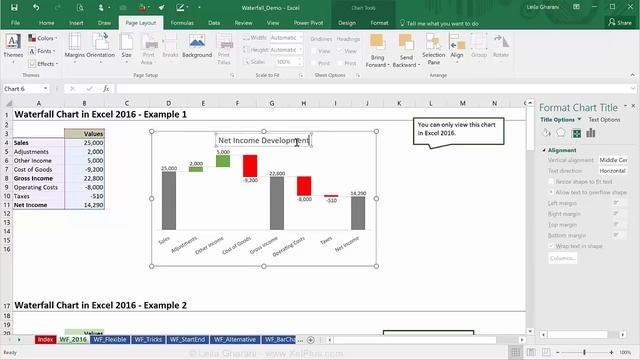Switch to the WF_Flexible sheet

pos(110,340)
